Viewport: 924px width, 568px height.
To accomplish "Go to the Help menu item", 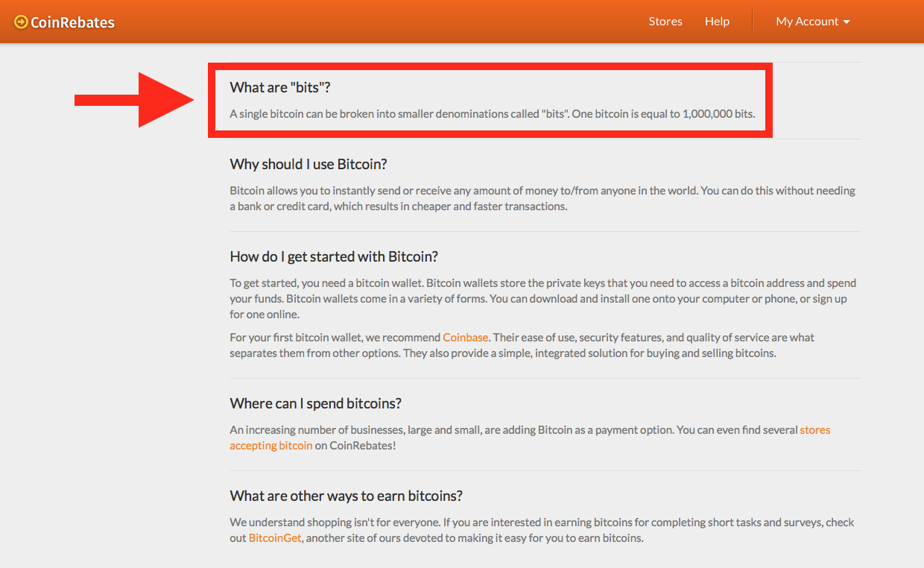I will click(717, 22).
